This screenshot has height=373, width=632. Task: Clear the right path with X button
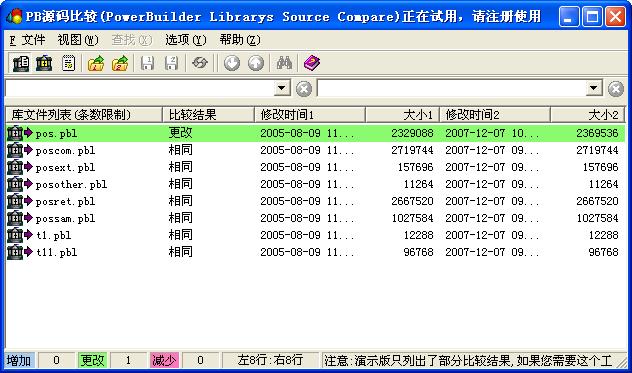(616, 89)
